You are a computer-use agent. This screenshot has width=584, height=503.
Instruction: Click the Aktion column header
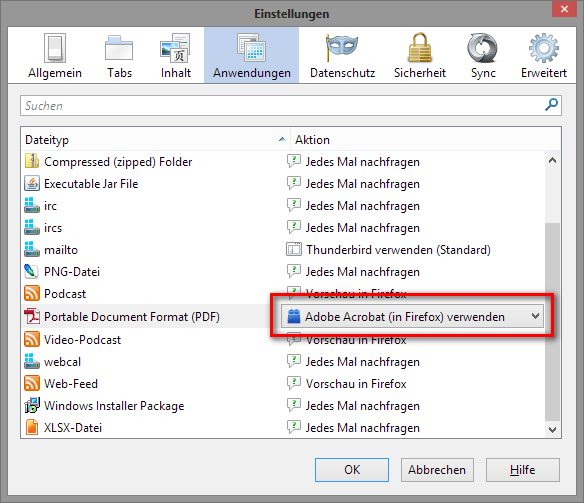pyautogui.click(x=426, y=140)
